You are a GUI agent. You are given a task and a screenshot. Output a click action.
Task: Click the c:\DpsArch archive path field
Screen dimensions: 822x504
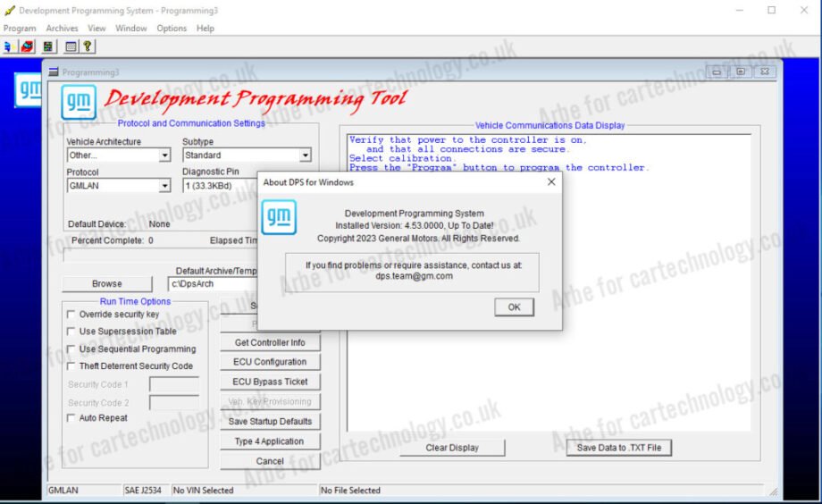pos(213,284)
